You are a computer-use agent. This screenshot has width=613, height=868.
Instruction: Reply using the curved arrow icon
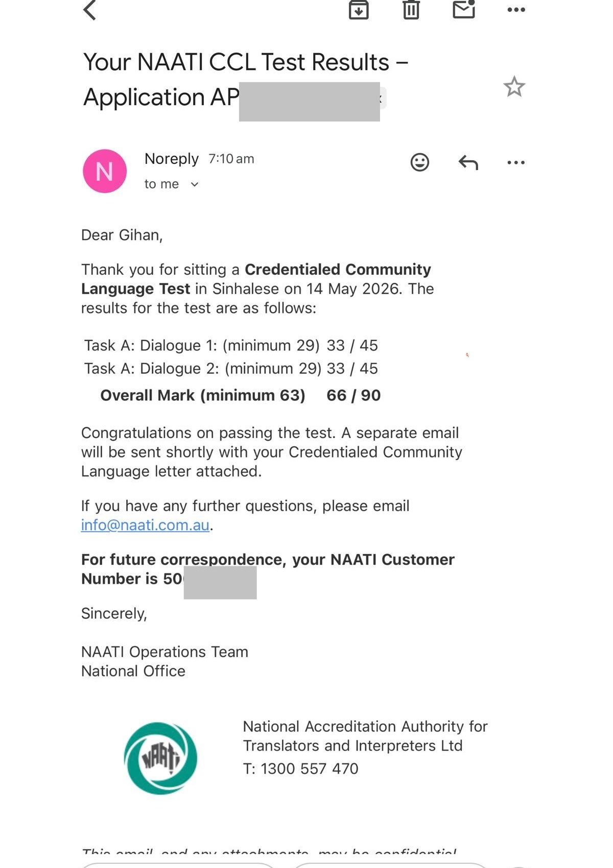[x=468, y=162]
